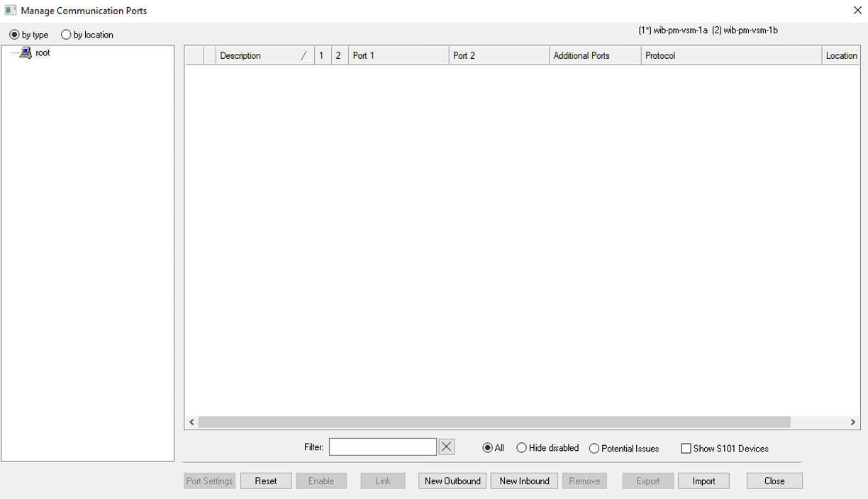Show only 'Potential Issues' ports

click(x=594, y=449)
